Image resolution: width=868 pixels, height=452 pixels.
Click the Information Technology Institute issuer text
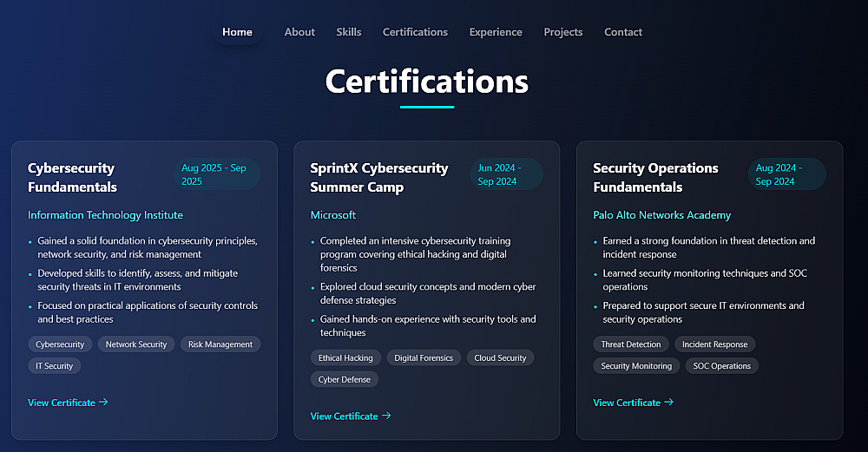(x=105, y=215)
